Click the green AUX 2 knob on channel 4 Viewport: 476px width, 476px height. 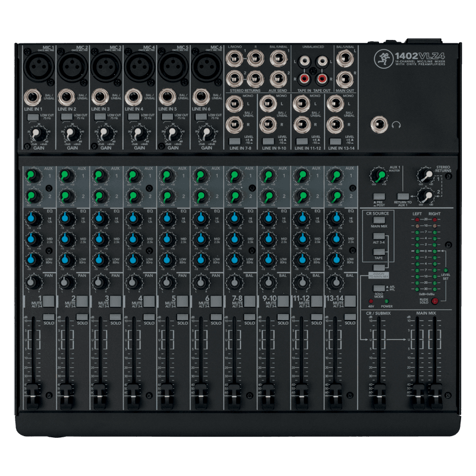point(133,197)
